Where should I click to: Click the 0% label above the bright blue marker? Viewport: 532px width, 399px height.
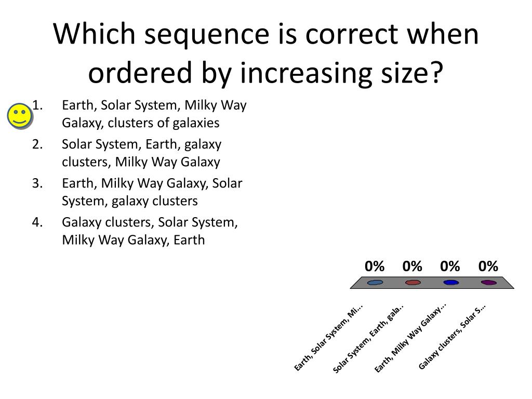pyautogui.click(x=450, y=267)
